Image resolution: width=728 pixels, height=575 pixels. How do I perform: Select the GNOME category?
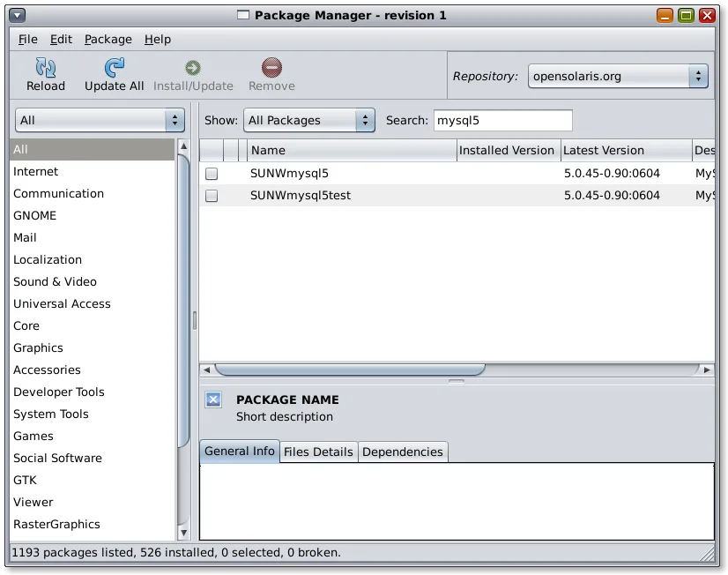tap(92, 215)
